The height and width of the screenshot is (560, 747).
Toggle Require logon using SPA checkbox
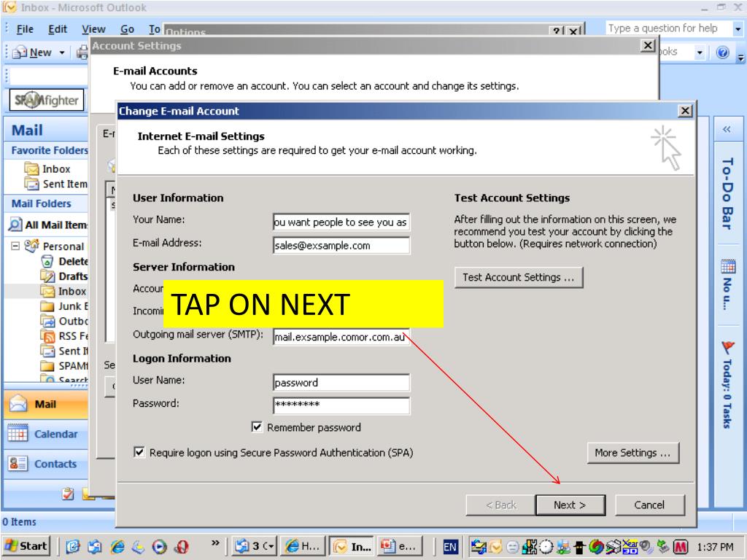coord(139,452)
